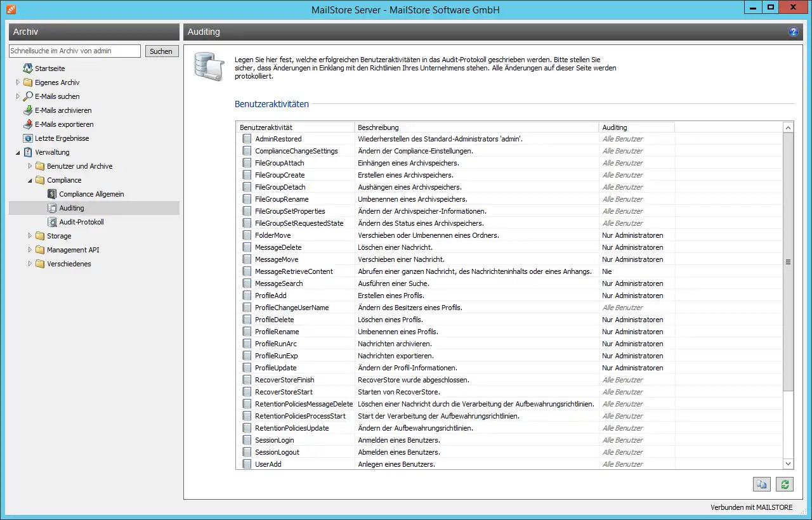
Task: Click the list scrollbar up arrow
Action: pyautogui.click(x=789, y=127)
